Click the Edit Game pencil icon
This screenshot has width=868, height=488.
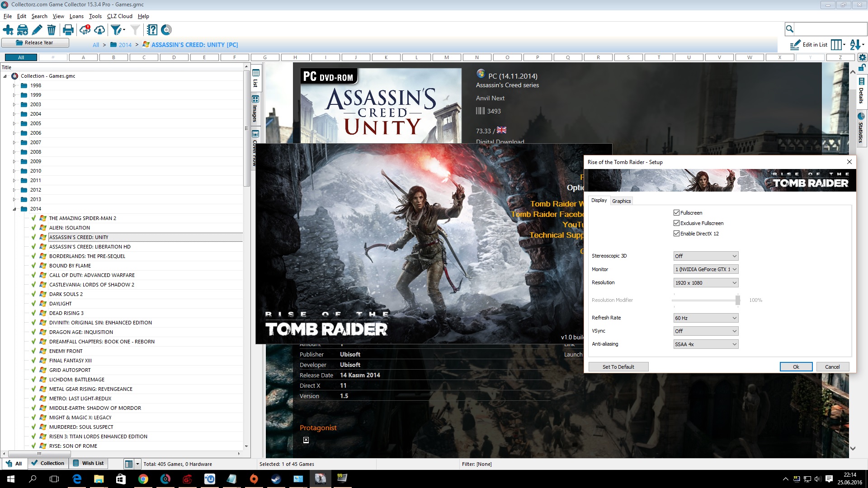pos(37,30)
